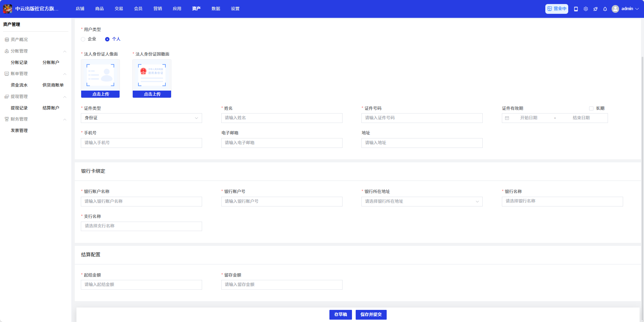Click the 营业中 store status badge
The width and height of the screenshot is (644, 322).
(x=556, y=9)
